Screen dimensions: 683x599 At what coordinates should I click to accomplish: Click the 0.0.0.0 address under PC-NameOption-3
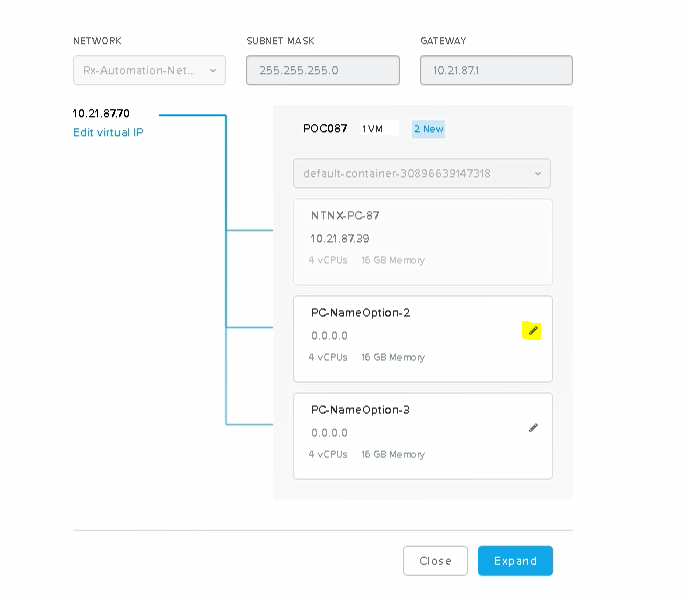tap(329, 433)
